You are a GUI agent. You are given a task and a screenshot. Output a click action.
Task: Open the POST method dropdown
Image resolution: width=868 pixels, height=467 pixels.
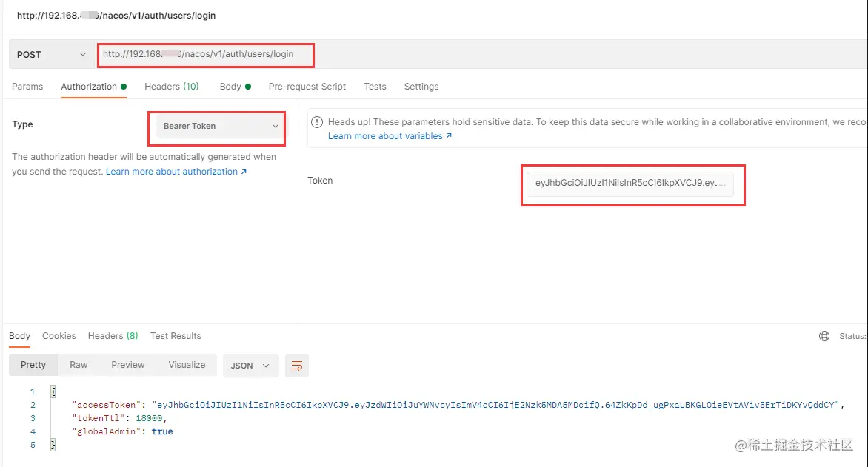(x=52, y=54)
